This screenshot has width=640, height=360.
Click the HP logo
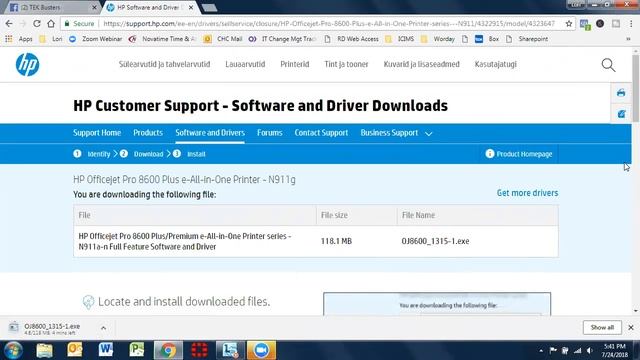[27, 64]
